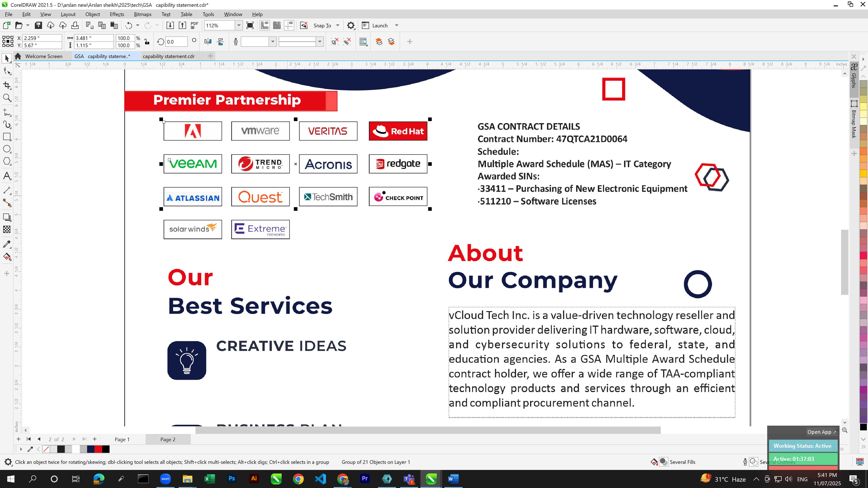Expand the Open file dropdown arrow
Screen dimensions: 868x488
point(28,25)
